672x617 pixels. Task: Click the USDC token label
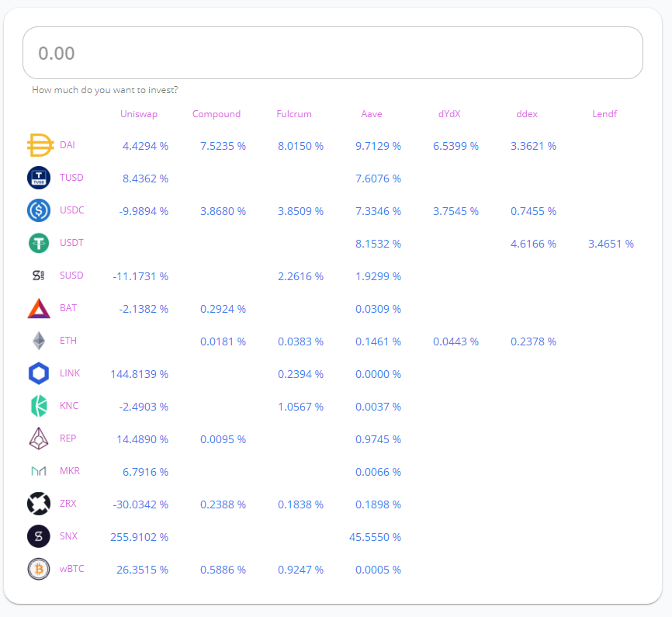point(72,210)
